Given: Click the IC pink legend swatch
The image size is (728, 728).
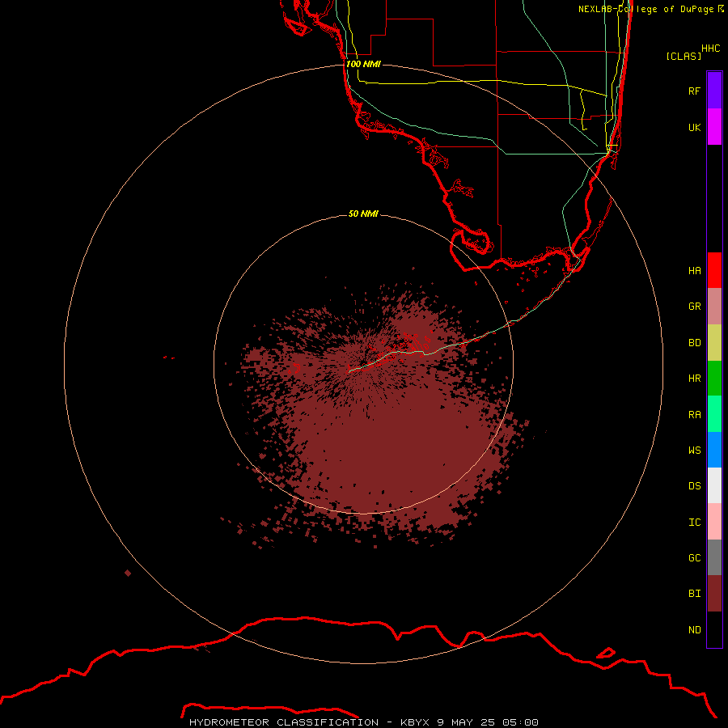Looking at the screenshot, I should point(714,522).
